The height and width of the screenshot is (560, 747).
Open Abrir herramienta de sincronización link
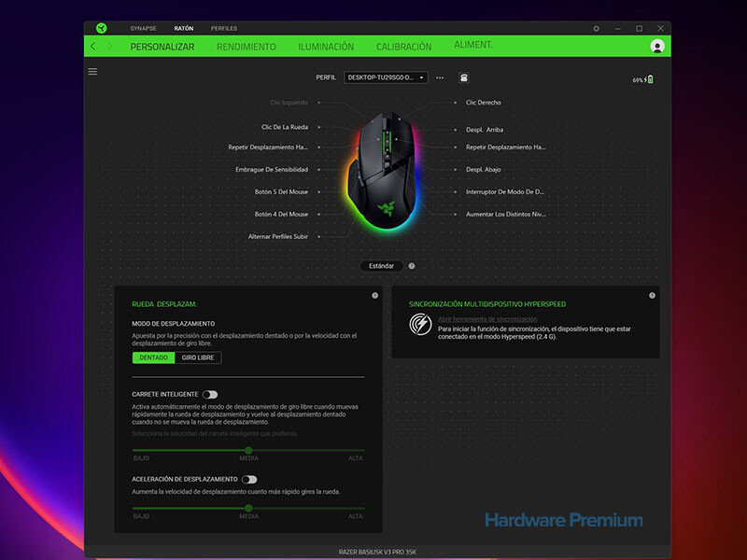[x=487, y=319]
